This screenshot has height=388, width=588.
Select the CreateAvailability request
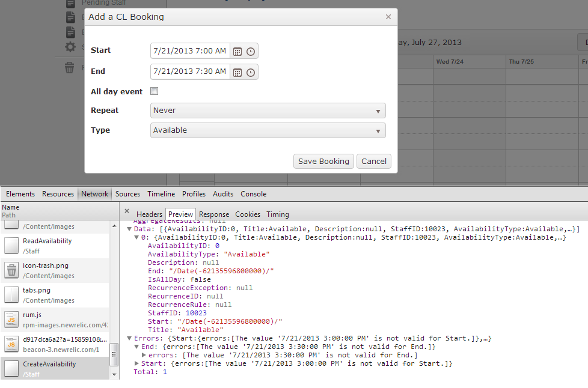(55, 369)
